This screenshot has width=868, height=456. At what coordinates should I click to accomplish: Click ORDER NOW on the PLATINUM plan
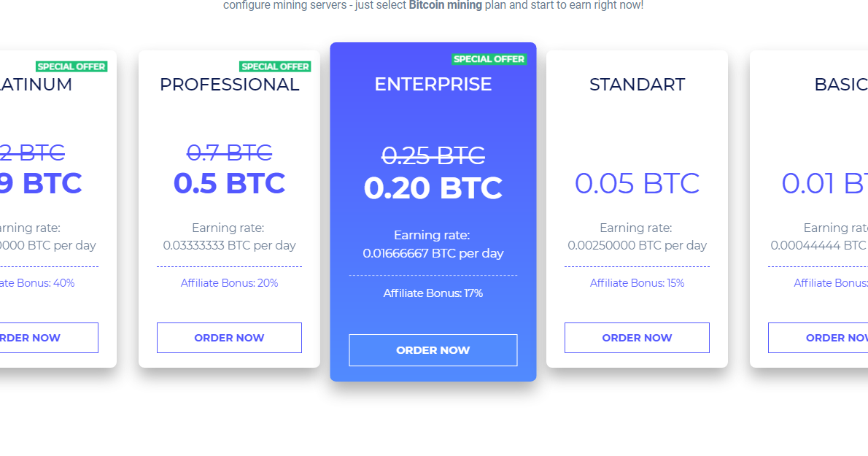[x=29, y=337]
